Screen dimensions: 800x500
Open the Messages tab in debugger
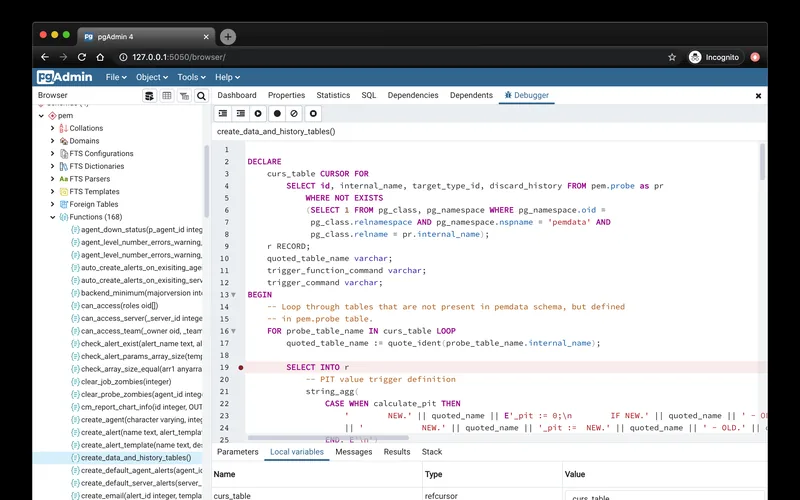(354, 452)
